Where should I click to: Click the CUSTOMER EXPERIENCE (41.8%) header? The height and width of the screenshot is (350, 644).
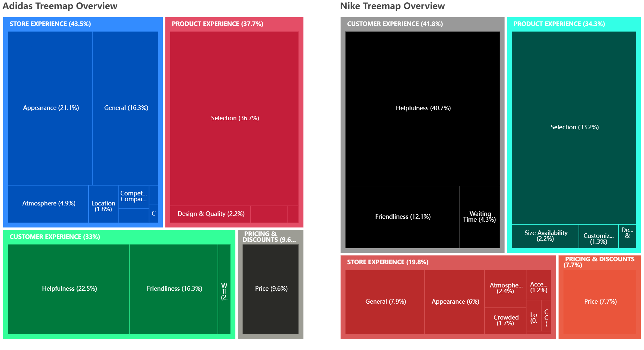395,24
